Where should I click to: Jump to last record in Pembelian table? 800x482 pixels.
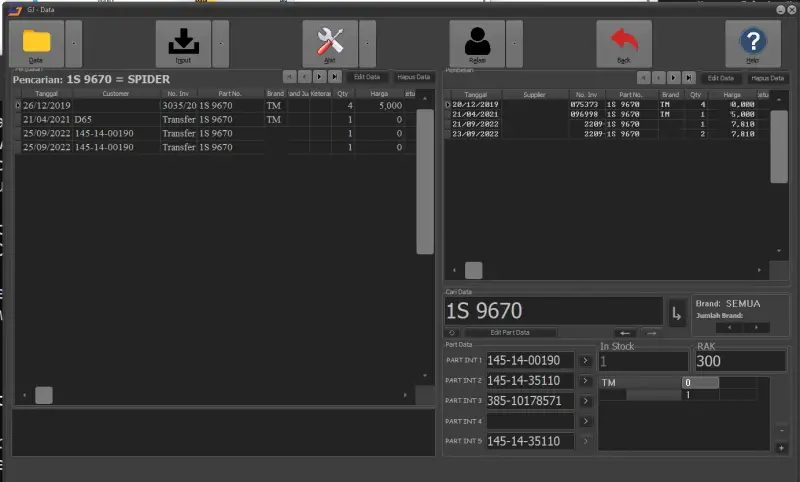(x=689, y=78)
